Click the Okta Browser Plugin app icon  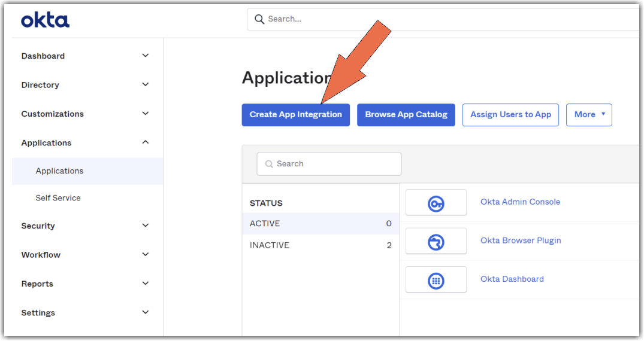click(436, 242)
